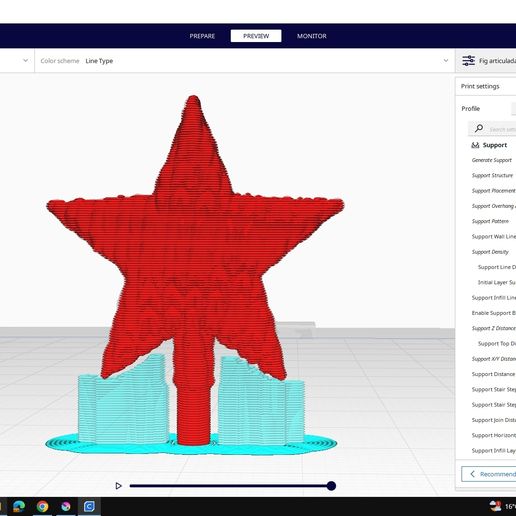Viewport: 516px width, 516px height.
Task: Select the Support Z Distance setting
Action: 494,328
